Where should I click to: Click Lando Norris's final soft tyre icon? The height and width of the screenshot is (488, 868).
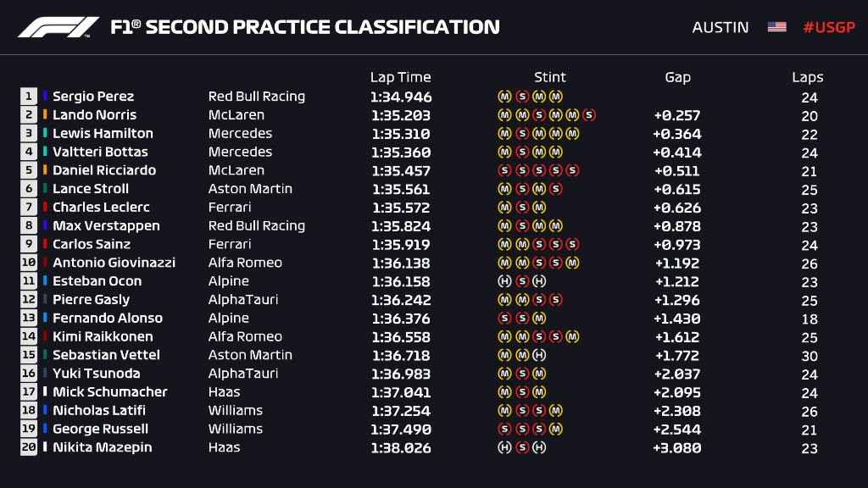click(x=589, y=115)
